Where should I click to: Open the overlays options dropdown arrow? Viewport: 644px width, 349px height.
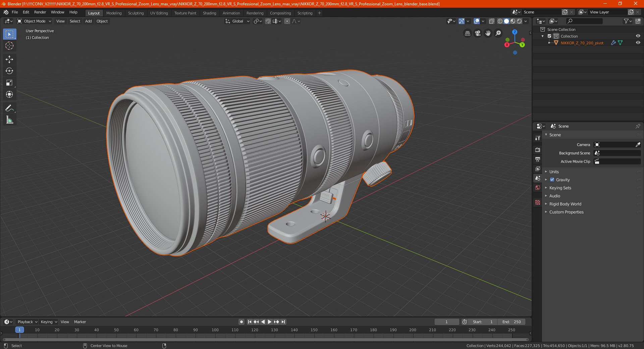click(x=483, y=21)
